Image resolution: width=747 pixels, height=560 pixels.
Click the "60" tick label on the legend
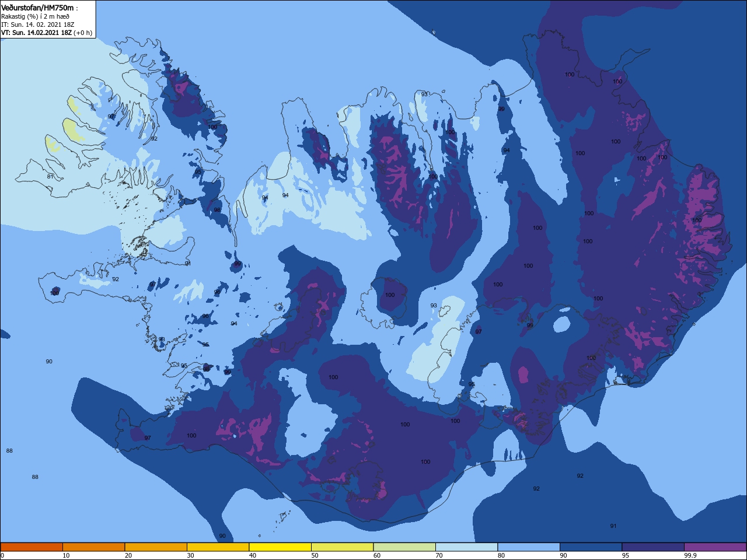point(377,555)
